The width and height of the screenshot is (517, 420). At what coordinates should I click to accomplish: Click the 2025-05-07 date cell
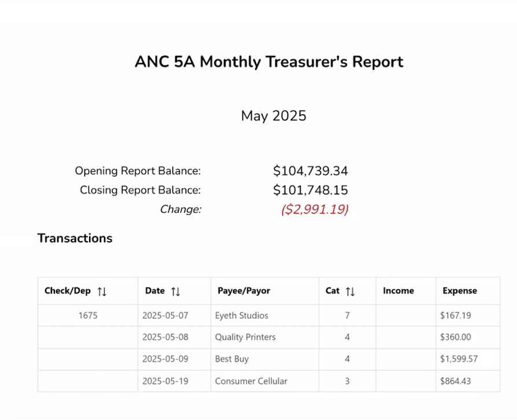(165, 316)
